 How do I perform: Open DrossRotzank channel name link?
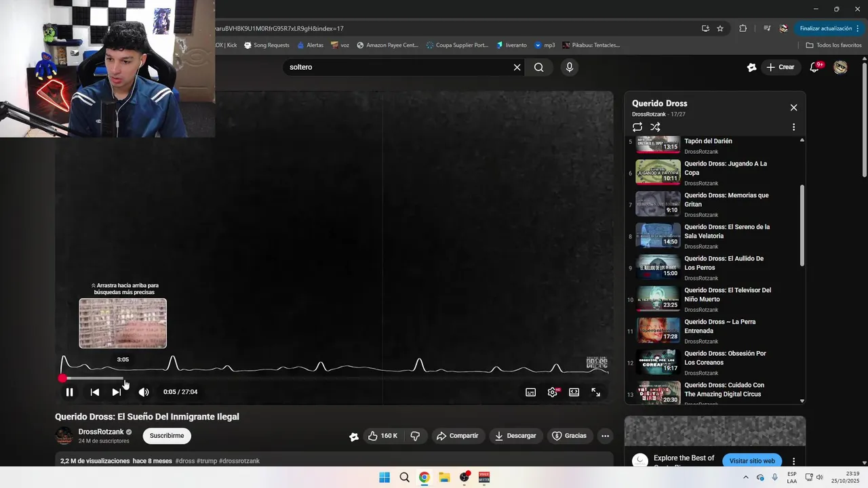click(x=101, y=432)
